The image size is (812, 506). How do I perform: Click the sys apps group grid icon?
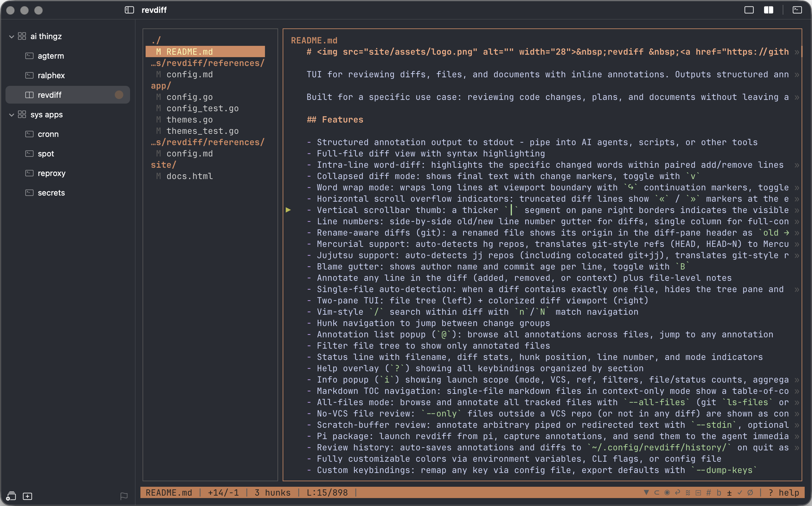(22, 115)
